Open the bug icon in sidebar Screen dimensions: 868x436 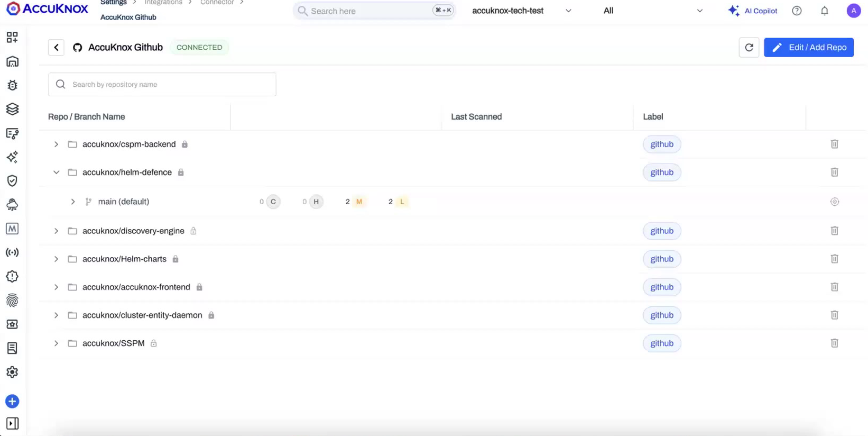(x=12, y=85)
